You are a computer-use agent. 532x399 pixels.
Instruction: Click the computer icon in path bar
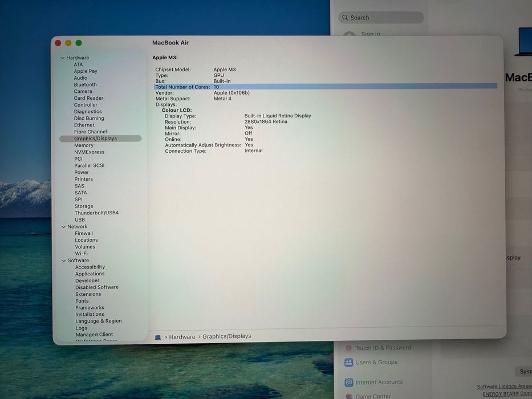coord(158,337)
